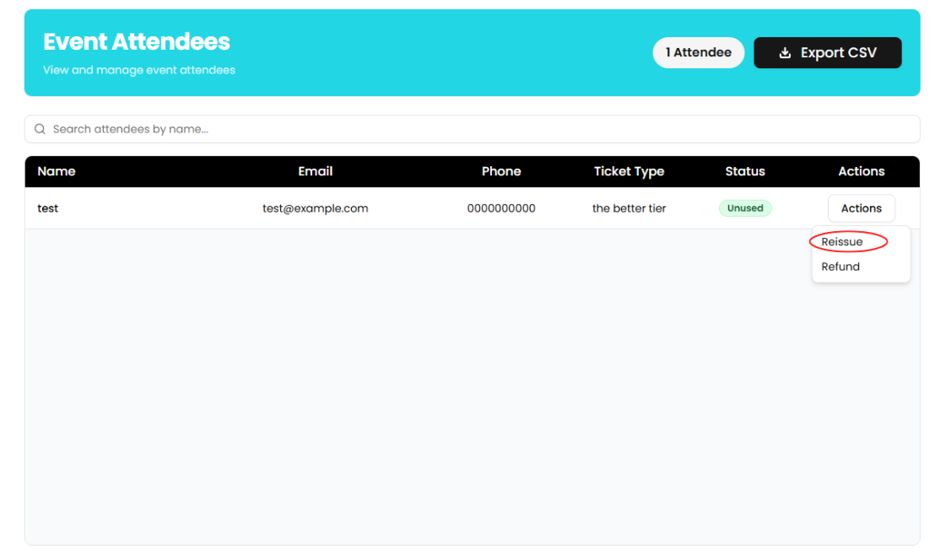951x560 pixels.
Task: Click the Ticket Type column header
Action: tap(629, 171)
